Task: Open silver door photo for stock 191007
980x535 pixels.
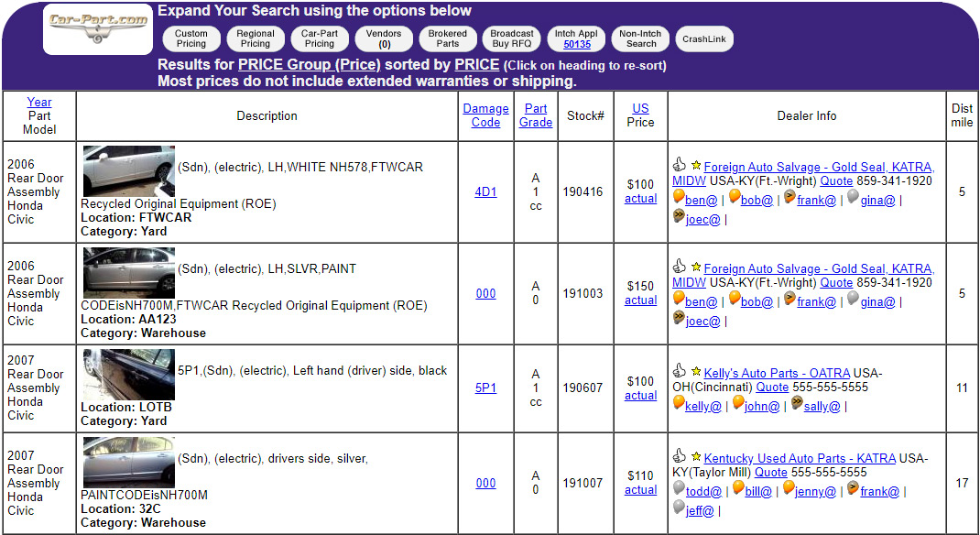Action: tap(129, 463)
